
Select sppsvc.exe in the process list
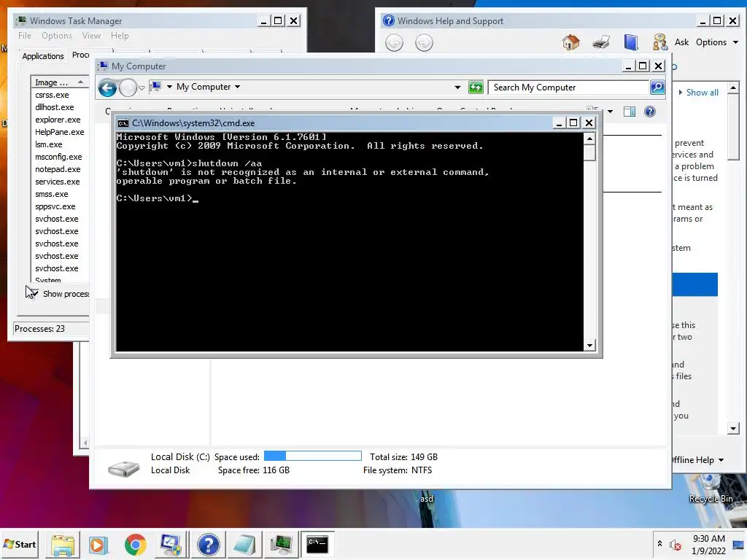(55, 206)
